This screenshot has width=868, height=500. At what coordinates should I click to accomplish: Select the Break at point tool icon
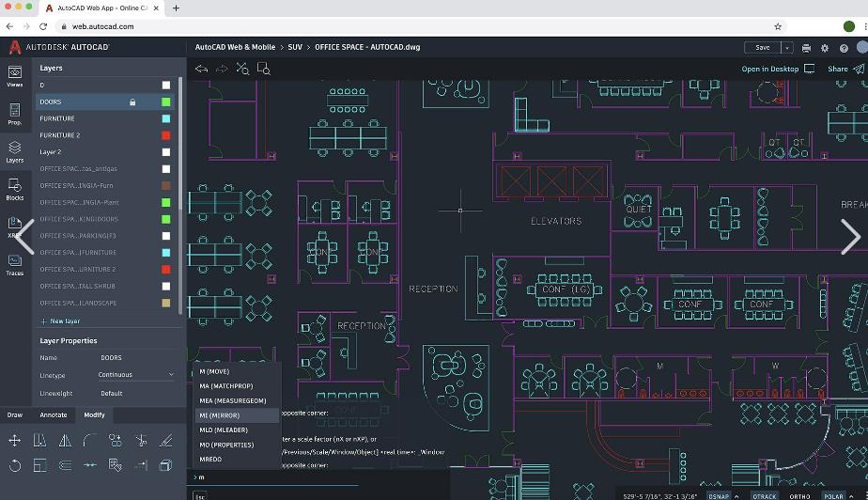point(89,465)
